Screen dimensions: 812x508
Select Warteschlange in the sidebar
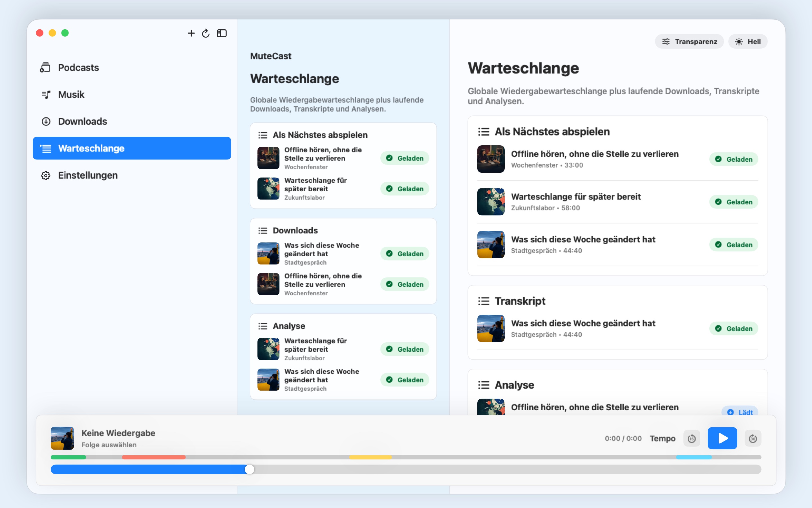[132, 148]
